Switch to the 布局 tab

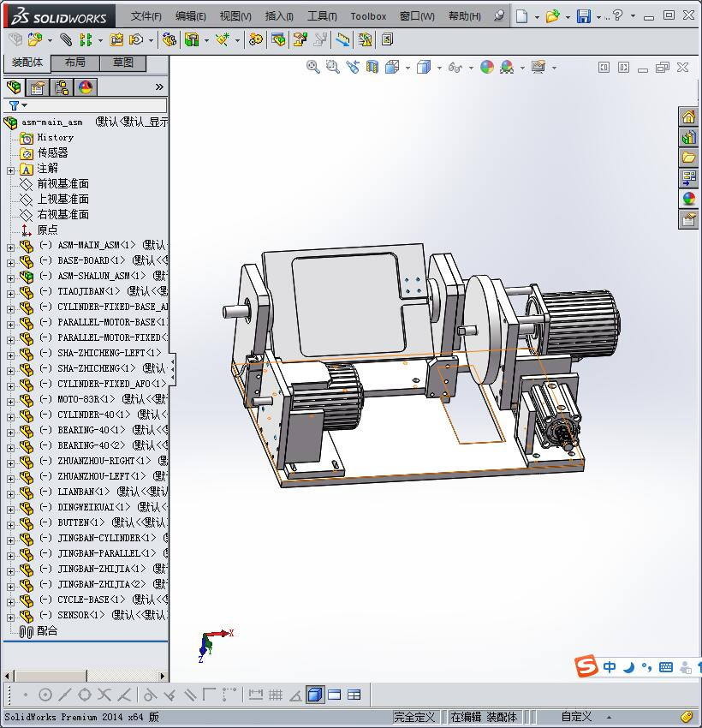pos(74,63)
